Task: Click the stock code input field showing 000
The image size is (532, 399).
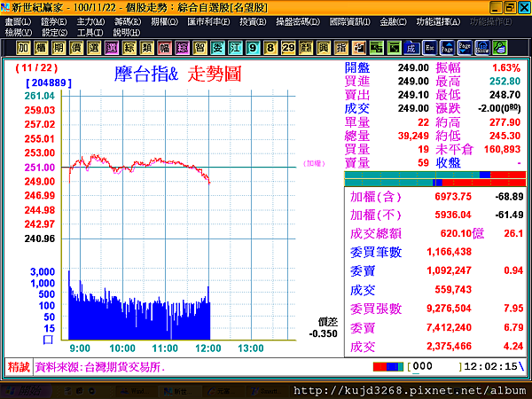Action: click(x=434, y=366)
